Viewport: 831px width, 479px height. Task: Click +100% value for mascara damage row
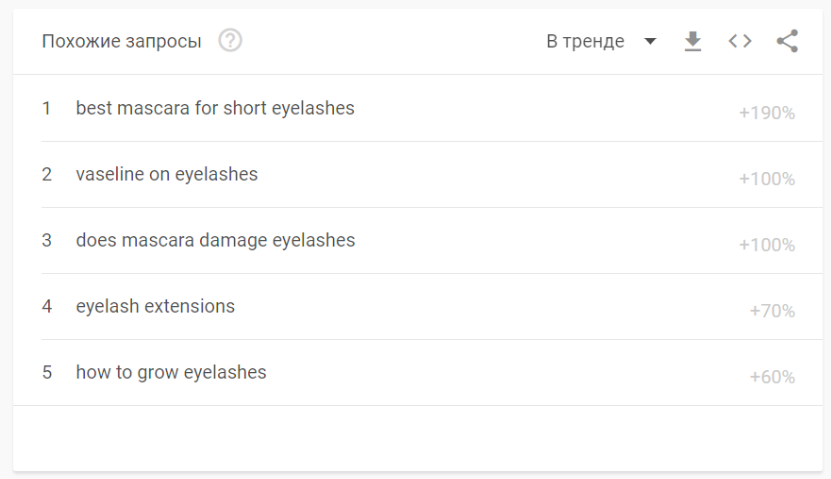coord(767,245)
